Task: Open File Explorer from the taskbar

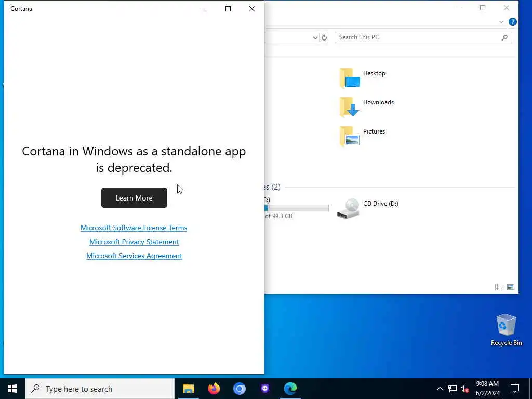Action: 188,389
